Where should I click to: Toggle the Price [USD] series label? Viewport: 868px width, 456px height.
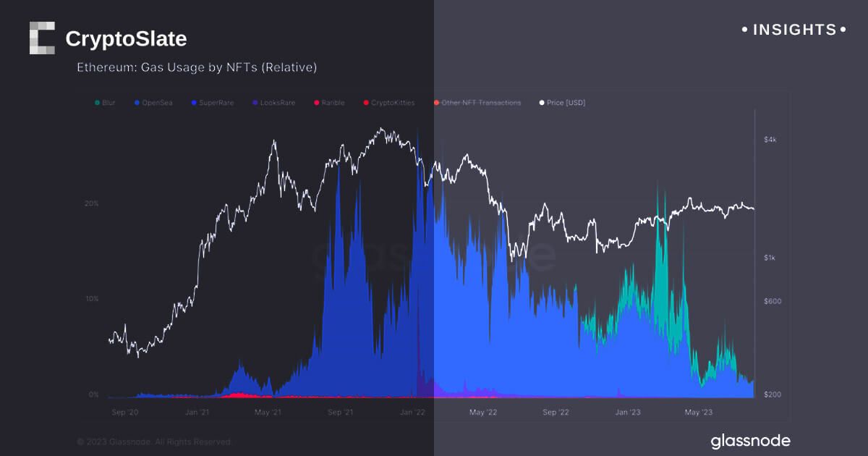coord(566,103)
